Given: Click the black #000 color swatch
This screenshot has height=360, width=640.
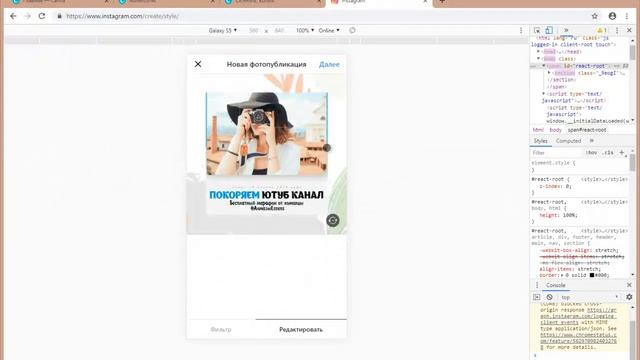Looking at the screenshot, I should pyautogui.click(x=591, y=276).
